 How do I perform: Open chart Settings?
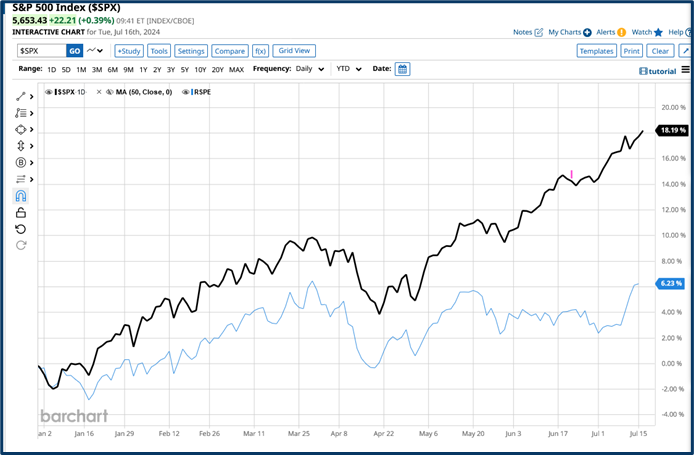pyautogui.click(x=191, y=51)
